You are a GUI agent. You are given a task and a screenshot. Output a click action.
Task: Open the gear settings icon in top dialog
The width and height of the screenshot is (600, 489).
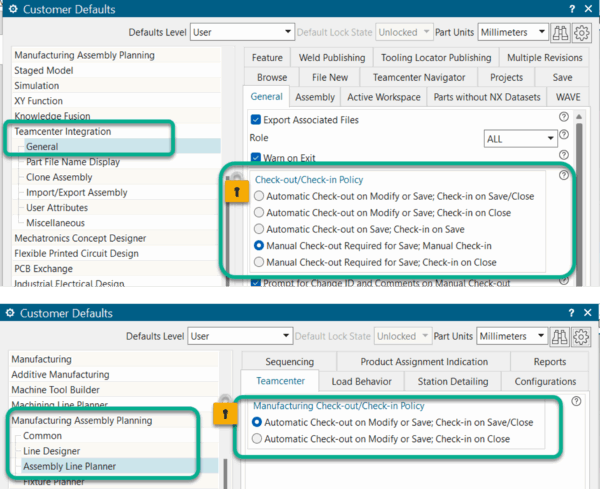pyautogui.click(x=584, y=32)
